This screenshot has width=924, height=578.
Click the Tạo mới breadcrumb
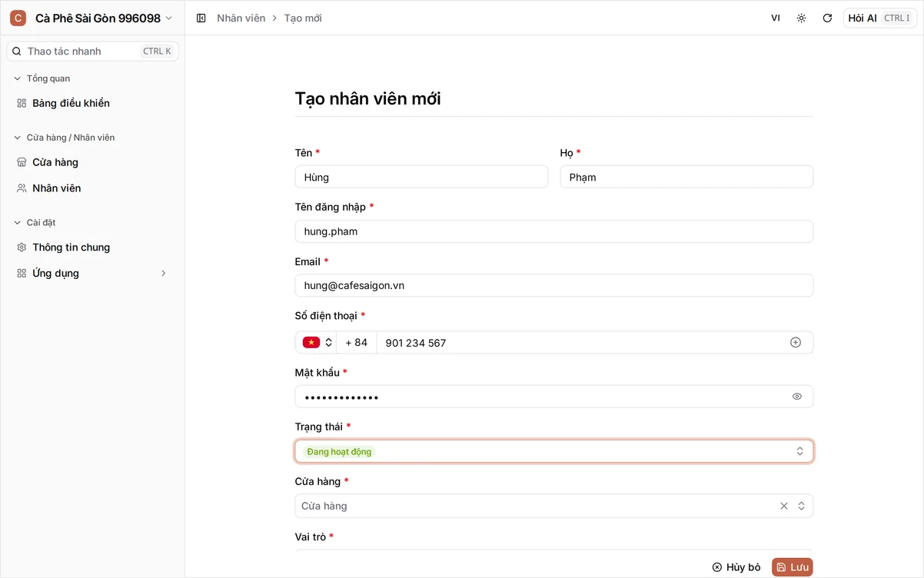(303, 18)
